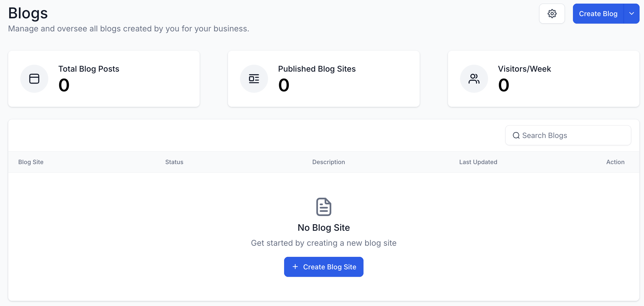The image size is (644, 306).
Task: Click the Total Blog Posts label
Action: click(89, 69)
